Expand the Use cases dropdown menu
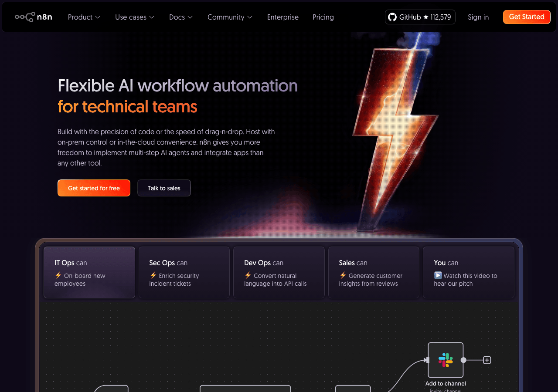This screenshot has height=392, width=558. click(135, 17)
